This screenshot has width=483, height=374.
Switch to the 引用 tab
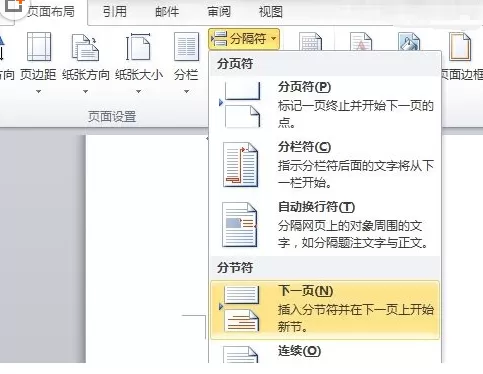point(115,12)
